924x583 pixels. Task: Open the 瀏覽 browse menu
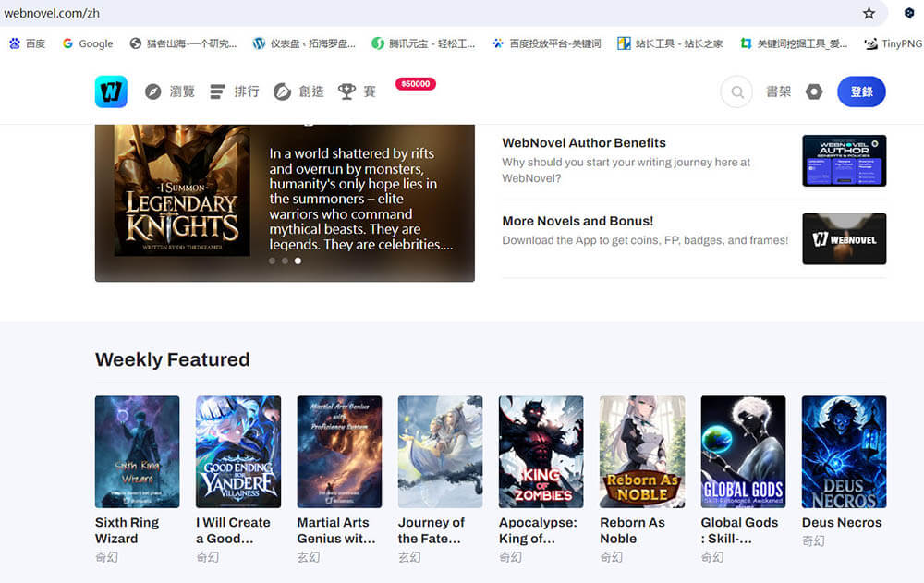170,91
